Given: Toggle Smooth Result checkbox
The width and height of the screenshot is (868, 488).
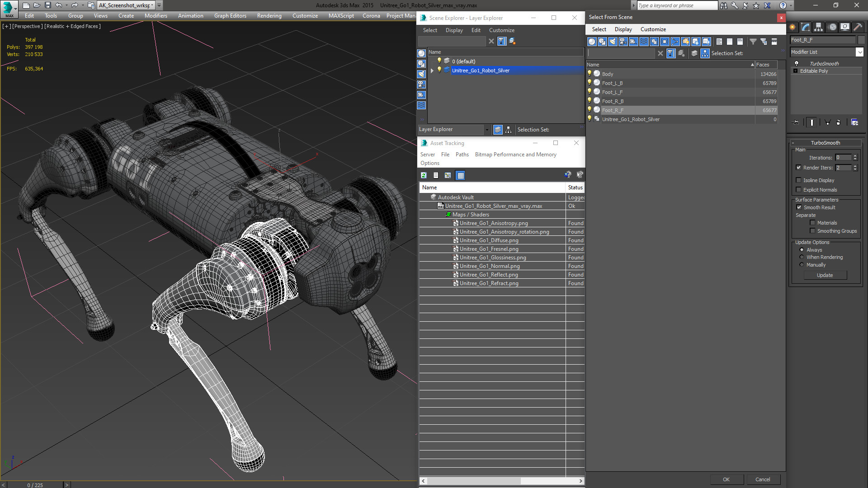Looking at the screenshot, I should tap(799, 207).
